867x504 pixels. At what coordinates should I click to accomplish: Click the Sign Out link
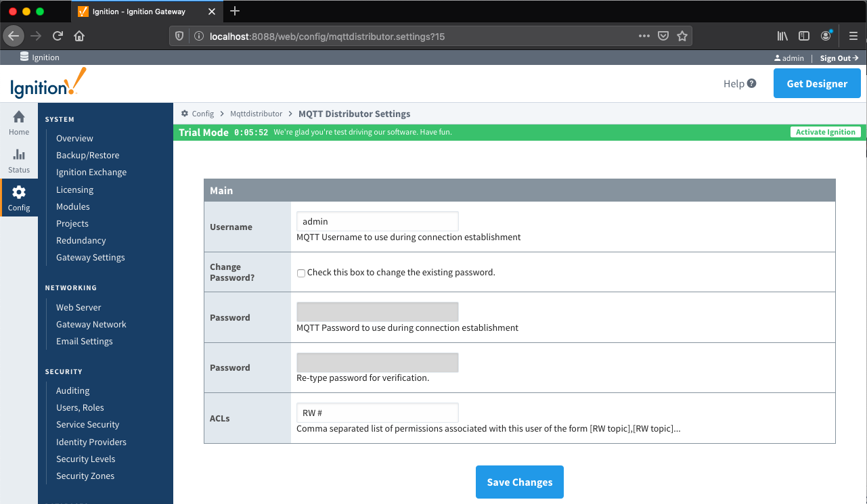pos(839,58)
